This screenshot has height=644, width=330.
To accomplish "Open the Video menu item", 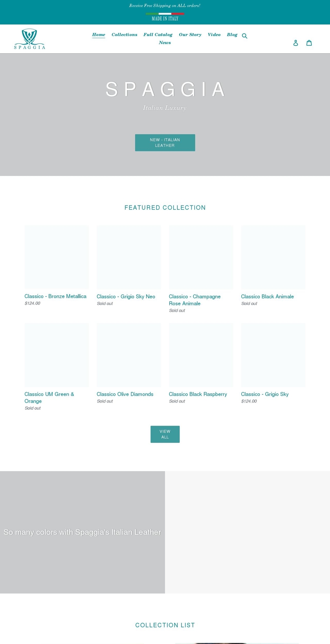I will [214, 35].
